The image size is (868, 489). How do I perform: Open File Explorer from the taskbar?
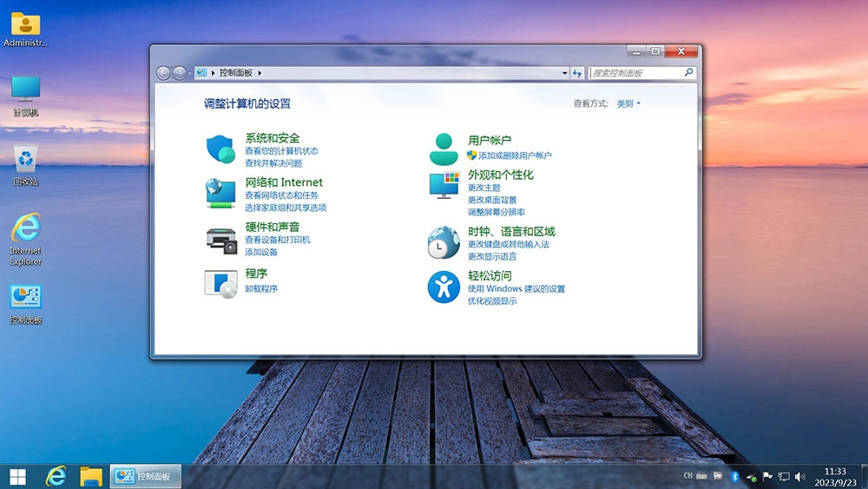pos(91,476)
